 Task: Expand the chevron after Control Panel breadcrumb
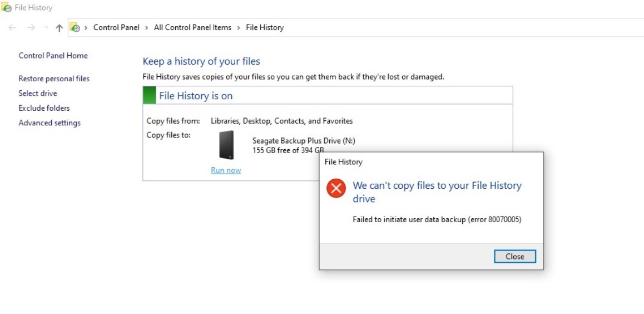click(x=147, y=28)
